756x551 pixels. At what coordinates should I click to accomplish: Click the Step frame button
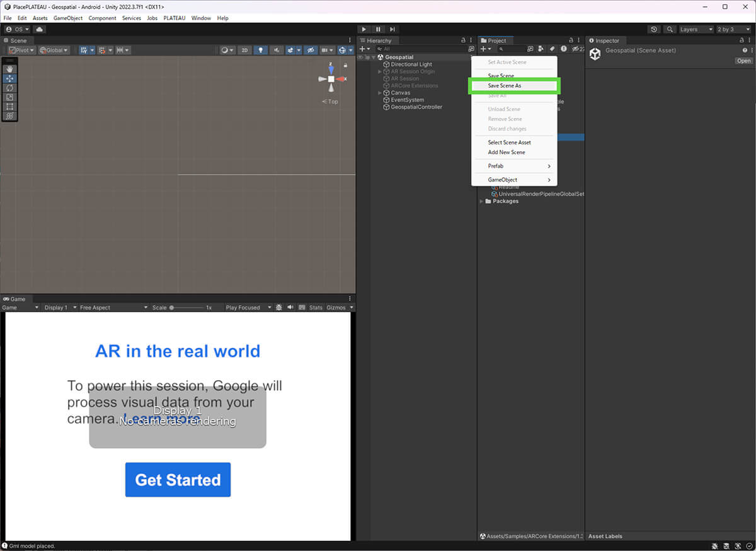392,29
